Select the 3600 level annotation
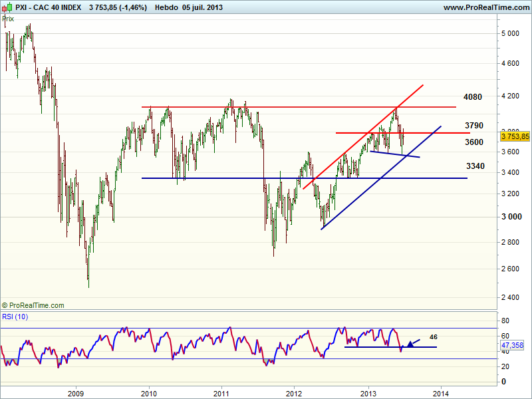This screenshot has width=532, height=399. pyautogui.click(x=474, y=142)
